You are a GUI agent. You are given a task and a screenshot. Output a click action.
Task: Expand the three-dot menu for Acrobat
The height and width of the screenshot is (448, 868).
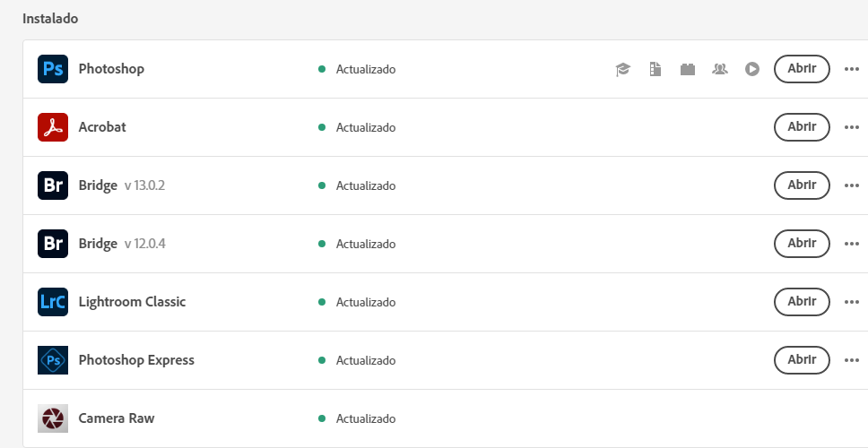852,127
